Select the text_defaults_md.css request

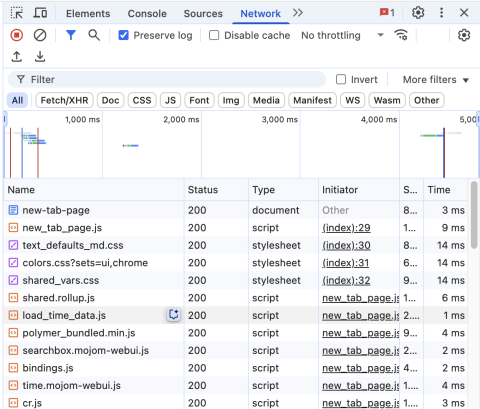coord(235,245)
